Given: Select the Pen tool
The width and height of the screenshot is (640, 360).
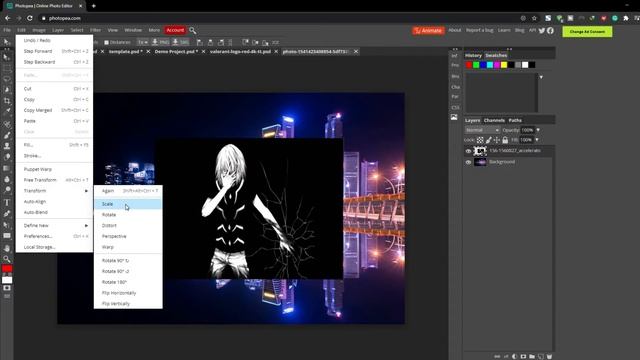Looking at the screenshot, I should click(7, 213).
